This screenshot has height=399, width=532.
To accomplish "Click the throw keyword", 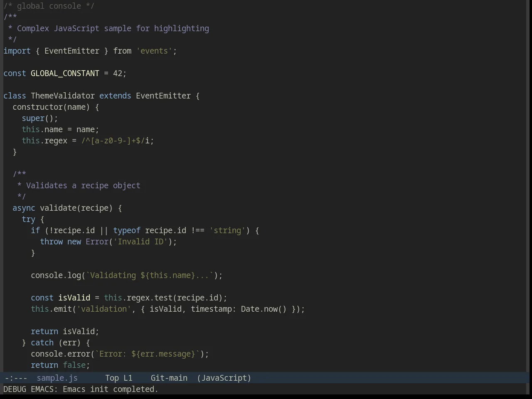I will tap(51, 241).
